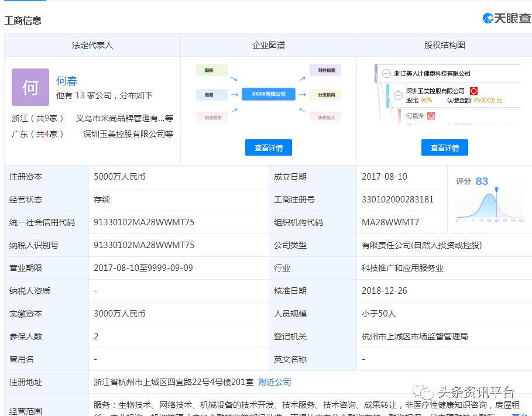Click the red icon beside 深圳玉美控股有限公司
Image resolution: width=532 pixels, height=416 pixels.
tap(473, 91)
